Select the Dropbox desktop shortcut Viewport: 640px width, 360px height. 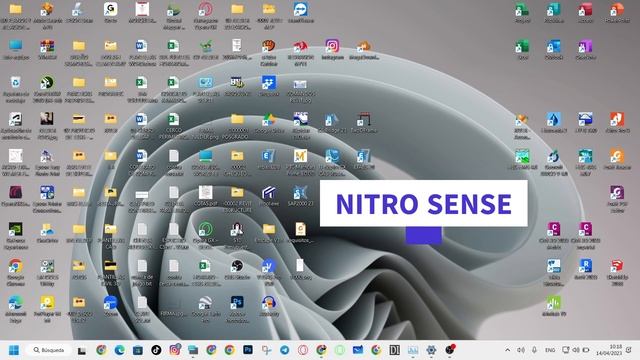click(269, 83)
